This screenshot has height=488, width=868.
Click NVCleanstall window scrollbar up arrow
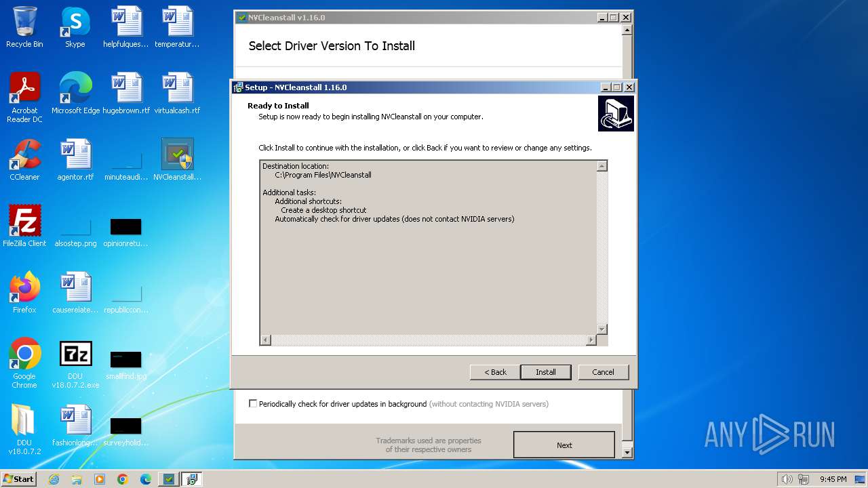627,30
